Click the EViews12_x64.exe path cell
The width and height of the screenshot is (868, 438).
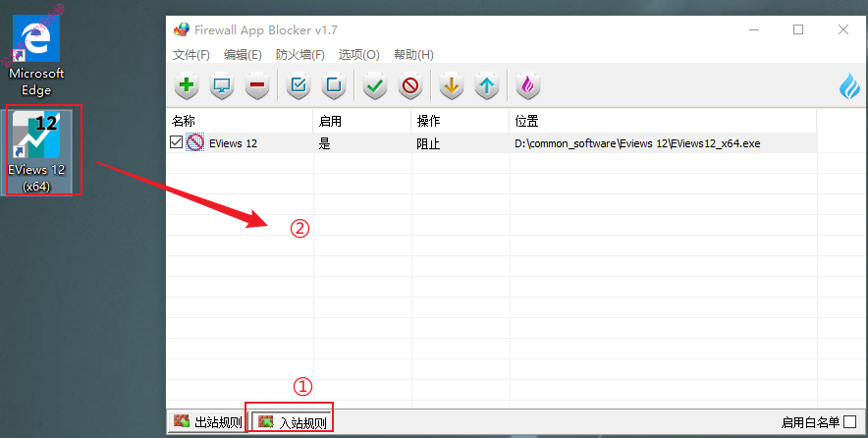click(637, 143)
